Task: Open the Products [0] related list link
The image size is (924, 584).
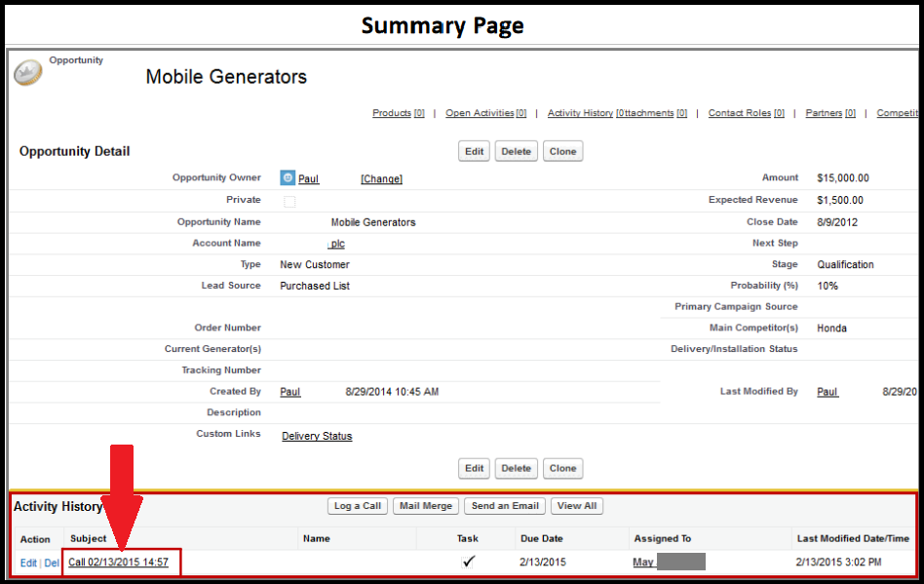Action: (x=399, y=112)
